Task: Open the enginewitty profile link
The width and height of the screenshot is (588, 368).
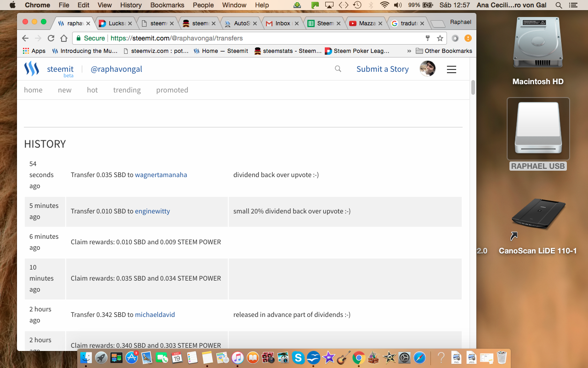Action: (153, 211)
